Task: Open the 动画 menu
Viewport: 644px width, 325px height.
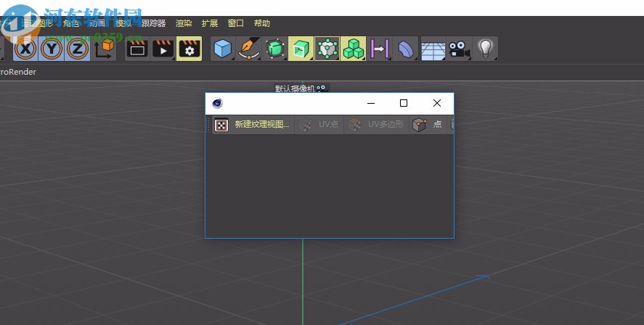Action: click(x=97, y=23)
